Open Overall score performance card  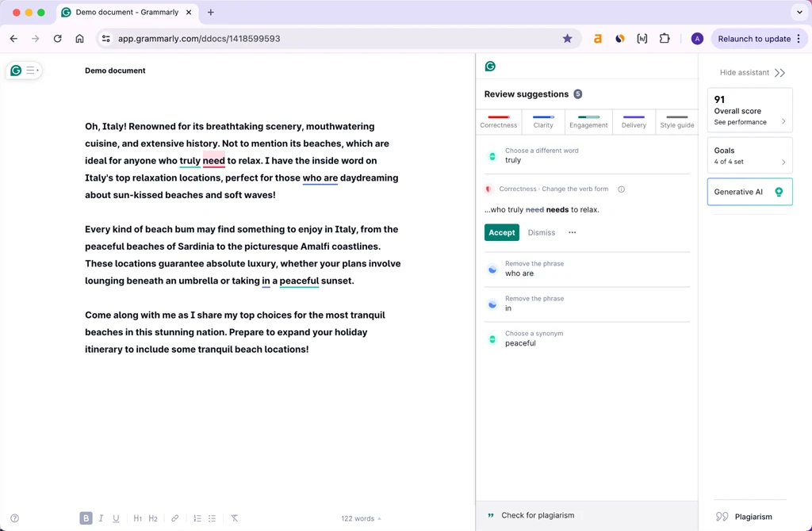[x=750, y=110]
